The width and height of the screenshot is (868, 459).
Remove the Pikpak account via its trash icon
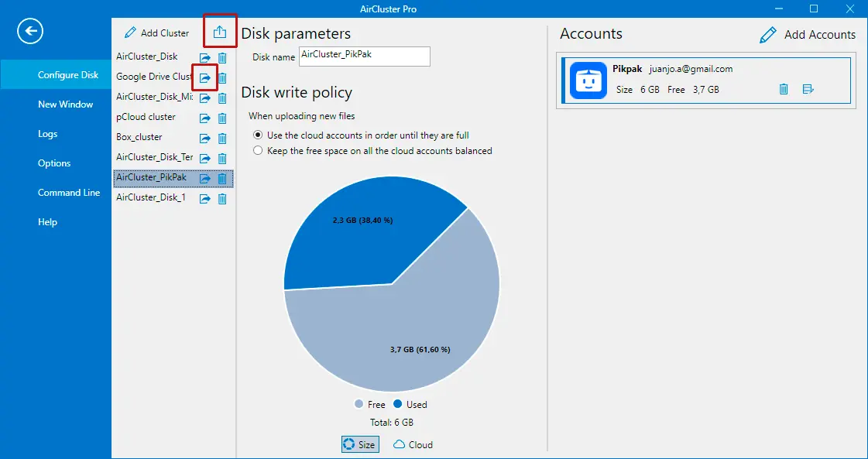tap(784, 89)
